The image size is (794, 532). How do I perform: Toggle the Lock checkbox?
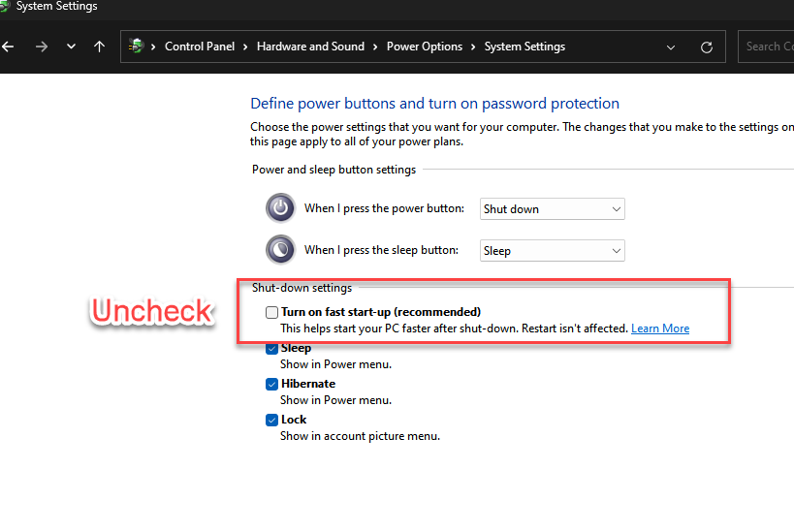271,420
